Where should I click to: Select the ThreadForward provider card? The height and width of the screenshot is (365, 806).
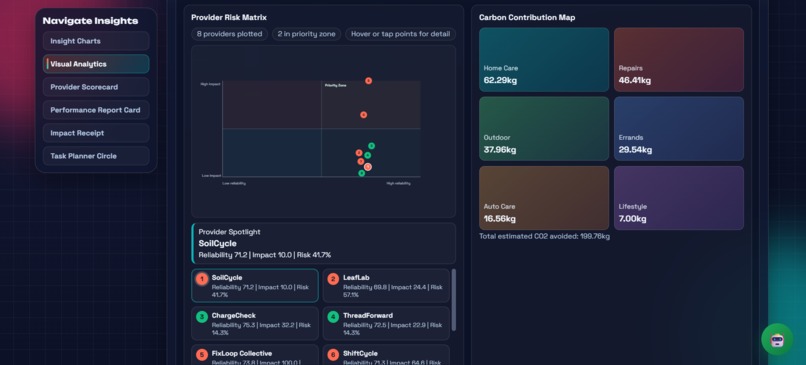(386, 323)
